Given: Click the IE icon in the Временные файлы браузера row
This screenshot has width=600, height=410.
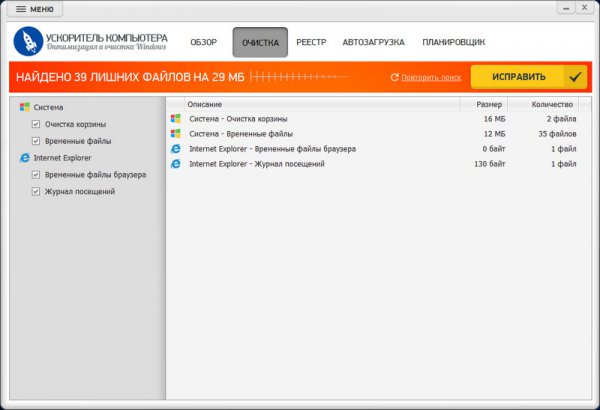Looking at the screenshot, I should [x=176, y=148].
